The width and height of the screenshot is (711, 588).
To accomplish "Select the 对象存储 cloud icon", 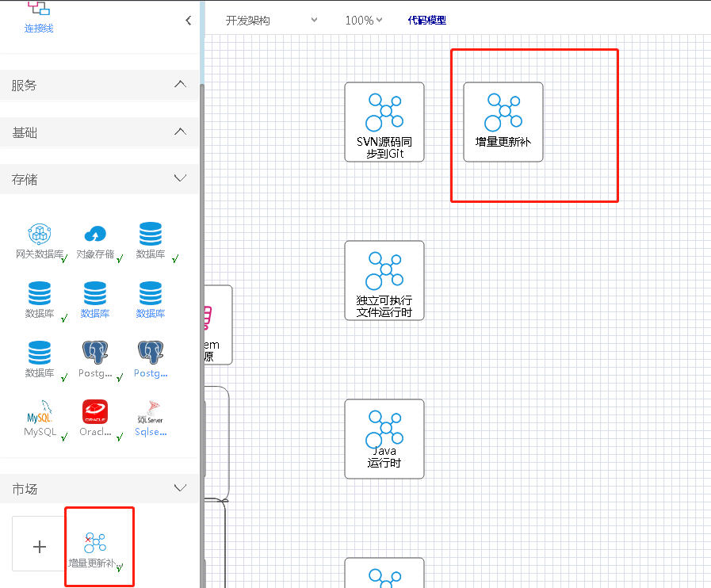I will coord(95,235).
